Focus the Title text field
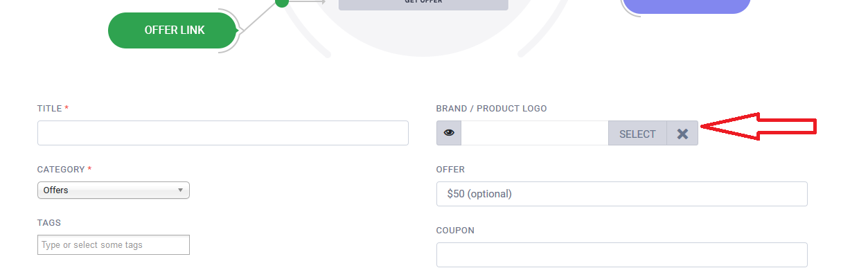This screenshot has height=277, width=868. [x=222, y=133]
